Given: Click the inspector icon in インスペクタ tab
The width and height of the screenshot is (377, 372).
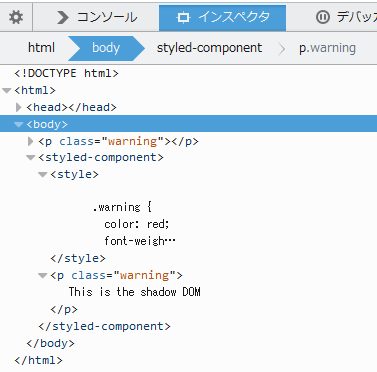Looking at the screenshot, I should pyautogui.click(x=183, y=17).
